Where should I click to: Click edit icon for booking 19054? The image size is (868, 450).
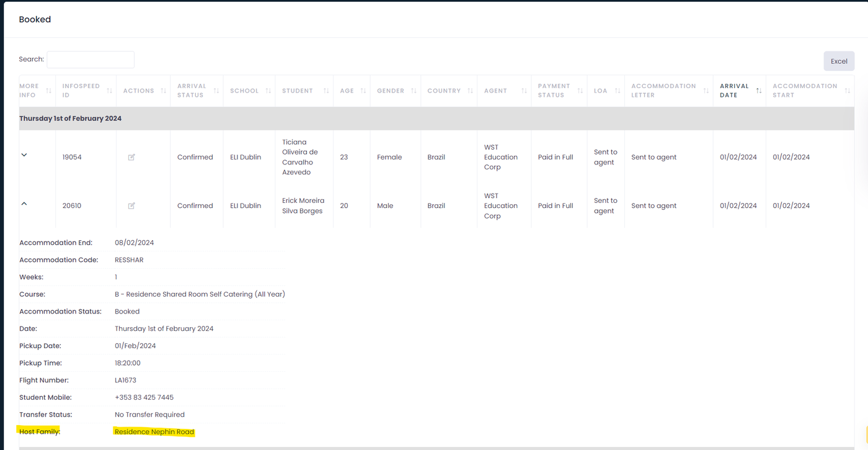click(131, 158)
